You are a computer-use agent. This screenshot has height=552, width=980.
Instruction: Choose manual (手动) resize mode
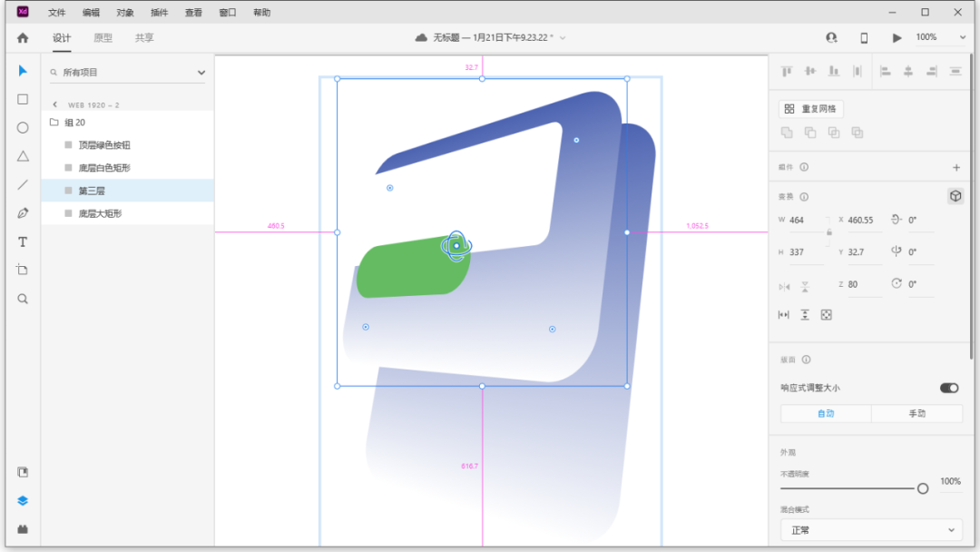pos(916,414)
